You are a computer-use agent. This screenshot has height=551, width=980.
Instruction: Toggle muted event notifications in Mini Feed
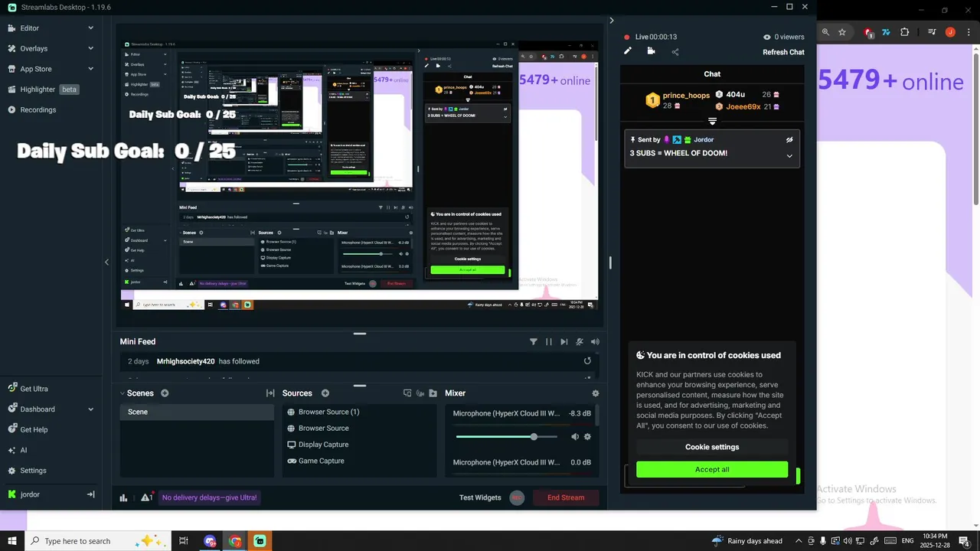tap(580, 342)
